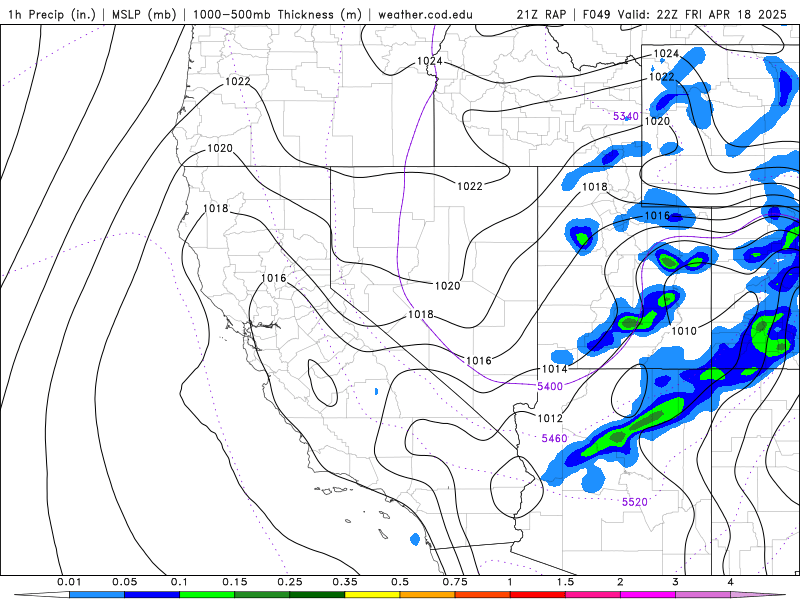Click the 0.5 legend value
800x600 pixels.
pos(400,582)
